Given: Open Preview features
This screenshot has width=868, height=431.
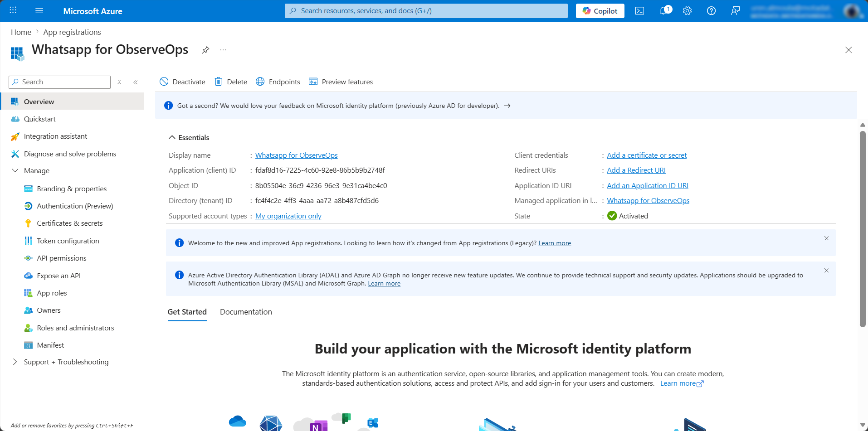Looking at the screenshot, I should click(x=341, y=82).
